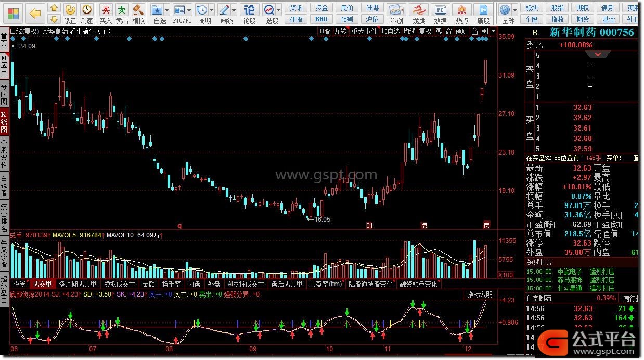This screenshot has height=360, width=644.
Task: Toggle the 窗 window button
Action: click(x=448, y=31)
